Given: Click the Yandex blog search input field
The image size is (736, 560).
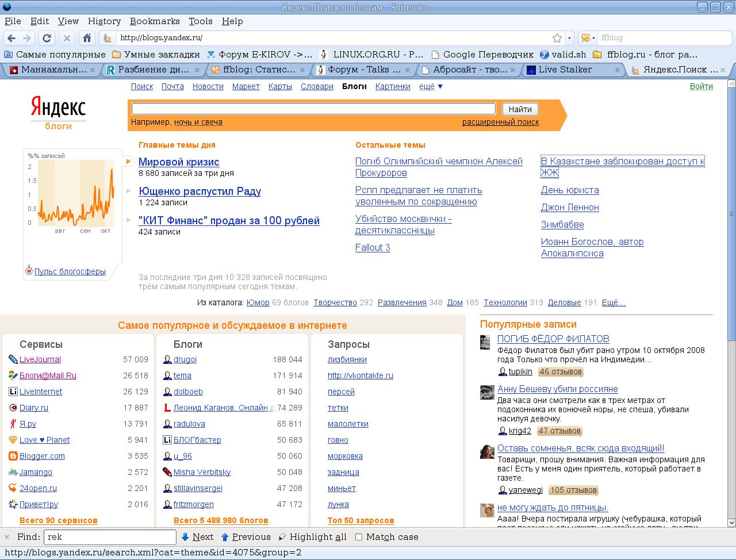Looking at the screenshot, I should click(313, 109).
